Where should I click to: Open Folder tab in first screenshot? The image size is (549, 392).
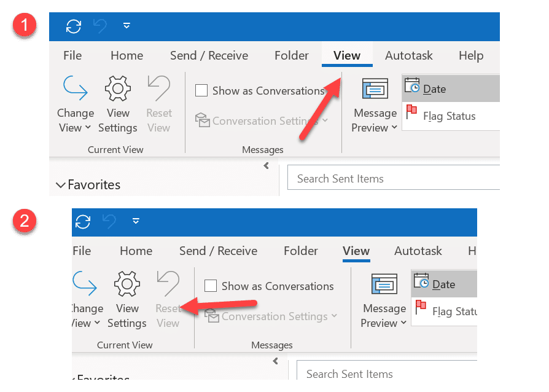click(292, 55)
